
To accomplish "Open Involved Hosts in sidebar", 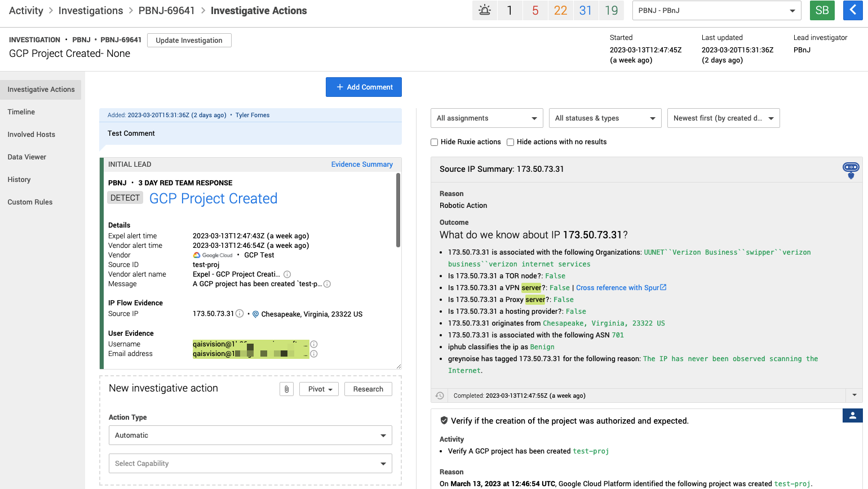I will (32, 135).
